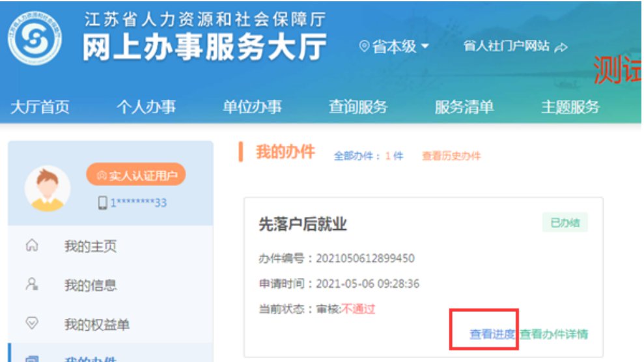Open the 查看历史办件 link
Screen dimensions: 644x362
(x=451, y=156)
